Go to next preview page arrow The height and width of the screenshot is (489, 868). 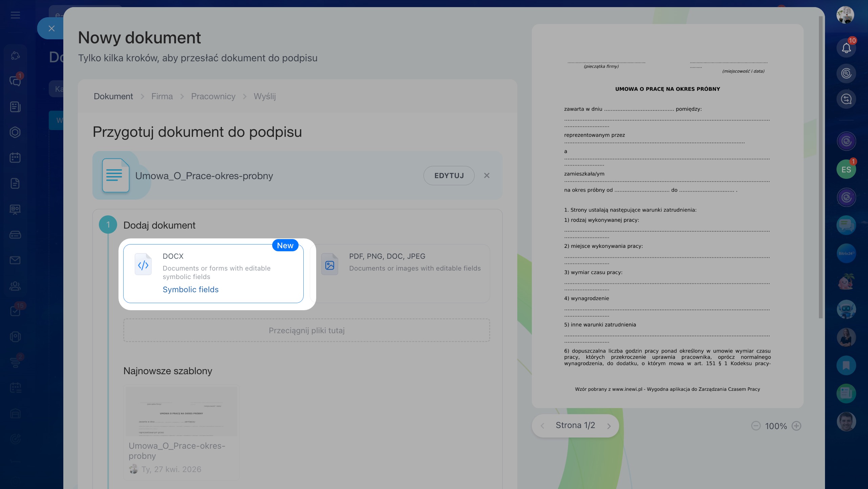609,426
